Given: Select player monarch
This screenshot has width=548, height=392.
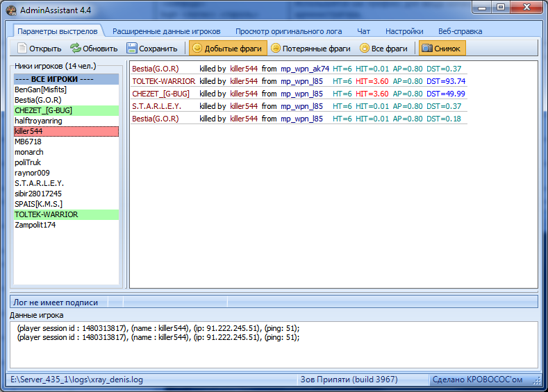Looking at the screenshot, I should pyautogui.click(x=66, y=152).
